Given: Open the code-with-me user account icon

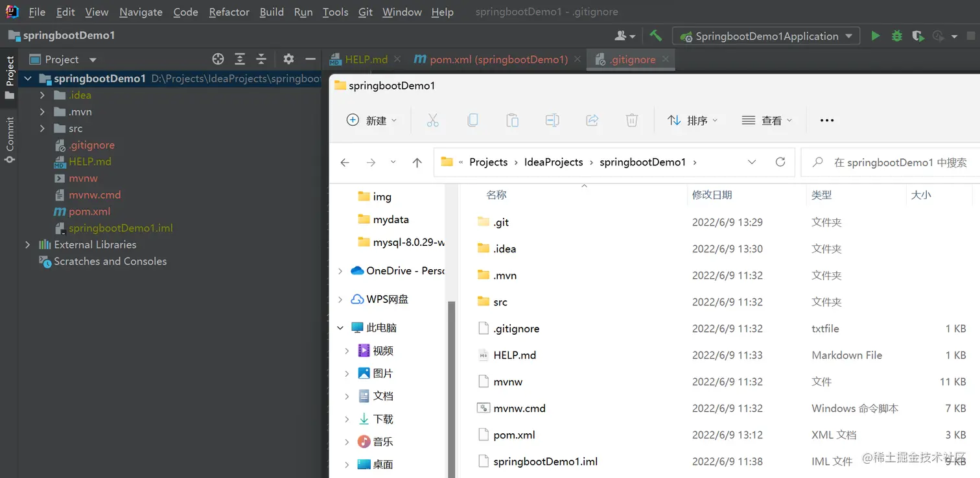Looking at the screenshot, I should 625,36.
